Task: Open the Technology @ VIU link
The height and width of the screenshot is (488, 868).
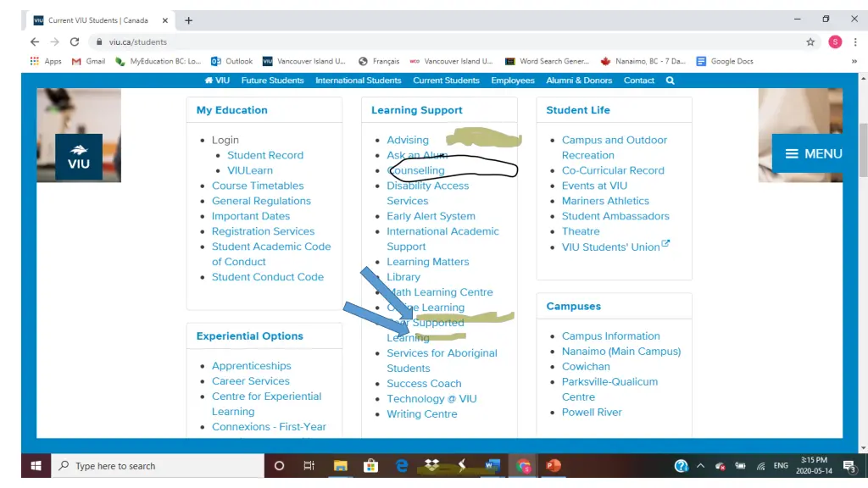Action: pos(431,399)
